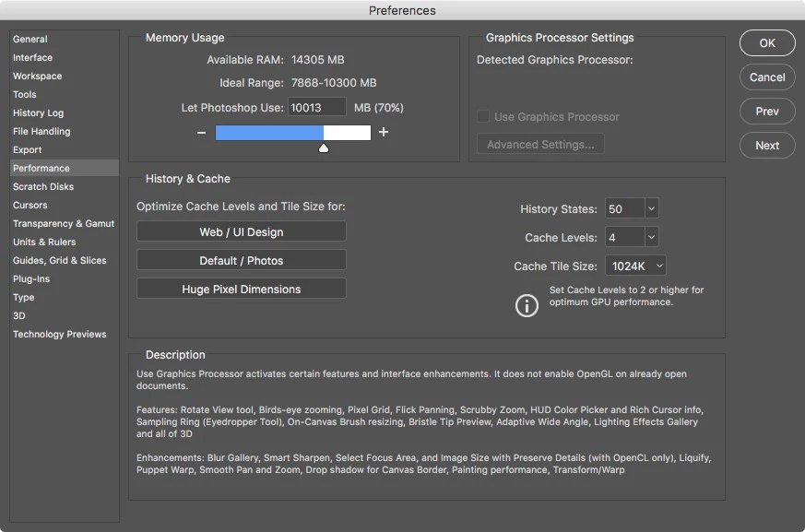Click the white unfilled part of memory slider
Screen dimensions: 805x532
pos(347,133)
